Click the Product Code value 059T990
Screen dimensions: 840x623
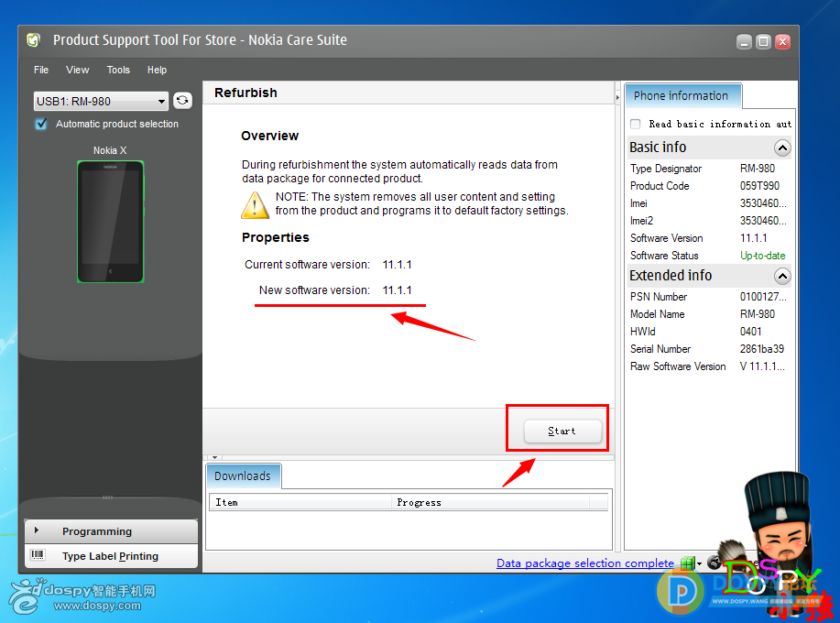759,186
